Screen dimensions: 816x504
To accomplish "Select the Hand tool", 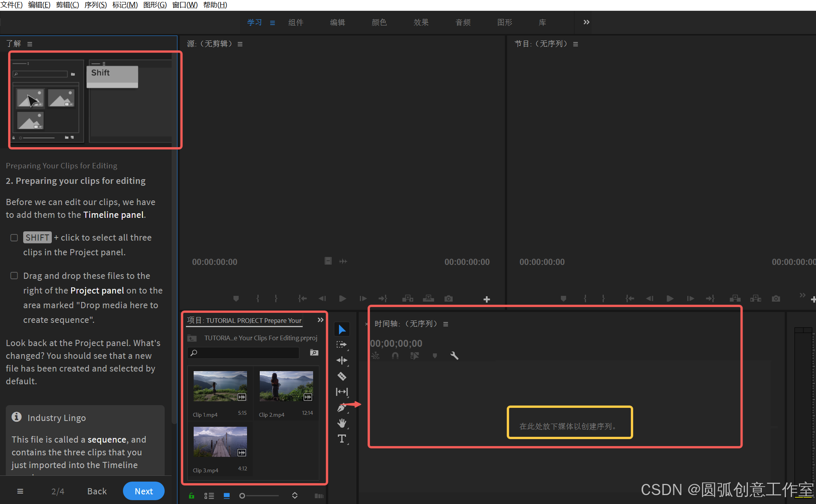I will pos(342,423).
